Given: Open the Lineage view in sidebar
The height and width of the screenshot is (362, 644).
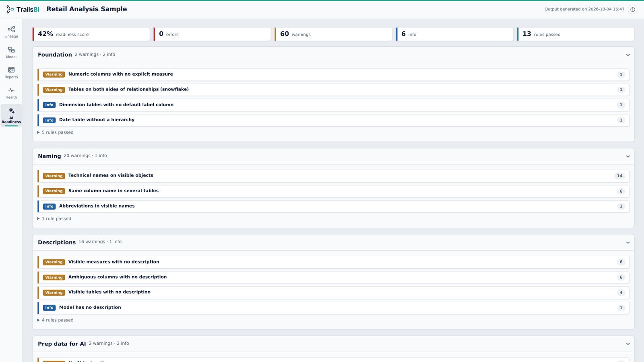Looking at the screenshot, I should point(11,32).
